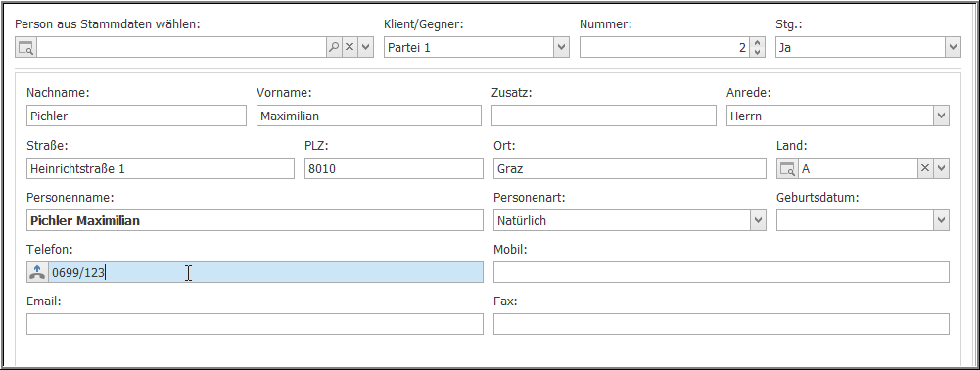The image size is (980, 370).
Task: Expand the Anrede dropdown
Action: tap(941, 116)
